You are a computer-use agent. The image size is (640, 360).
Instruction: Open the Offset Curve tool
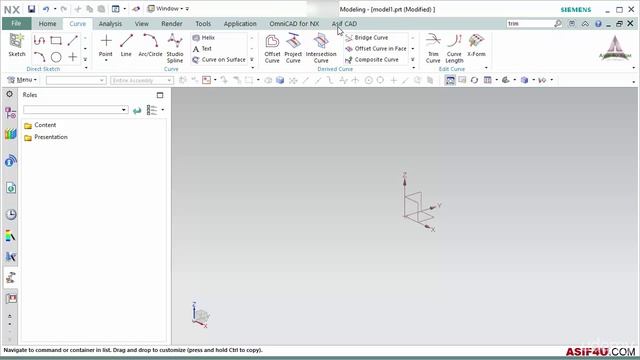click(272, 48)
